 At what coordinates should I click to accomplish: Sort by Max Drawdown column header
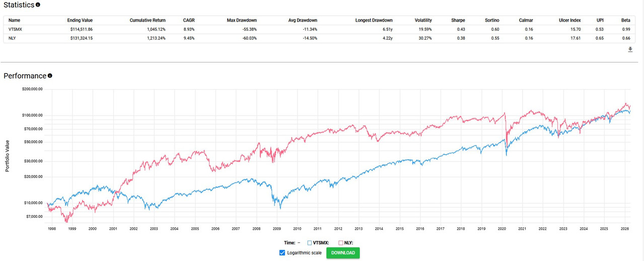pos(242,20)
